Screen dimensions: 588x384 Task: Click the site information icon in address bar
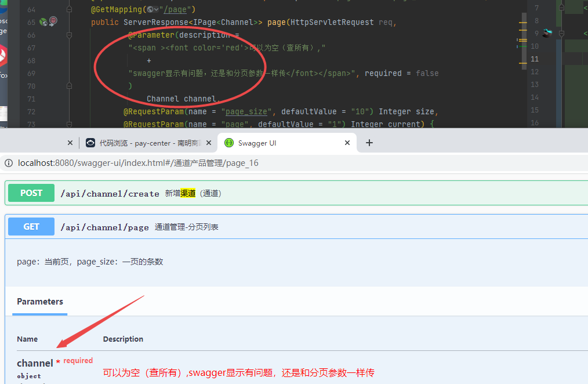pos(9,163)
